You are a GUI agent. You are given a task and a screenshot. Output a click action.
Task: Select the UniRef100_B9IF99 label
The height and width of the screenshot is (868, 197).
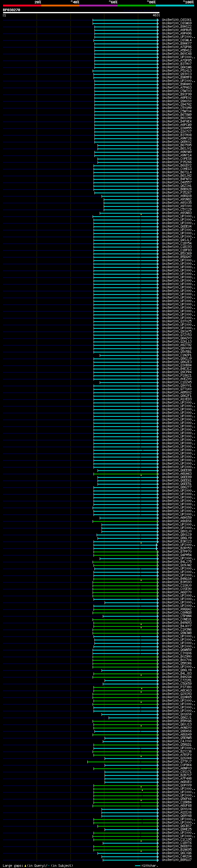177,94
